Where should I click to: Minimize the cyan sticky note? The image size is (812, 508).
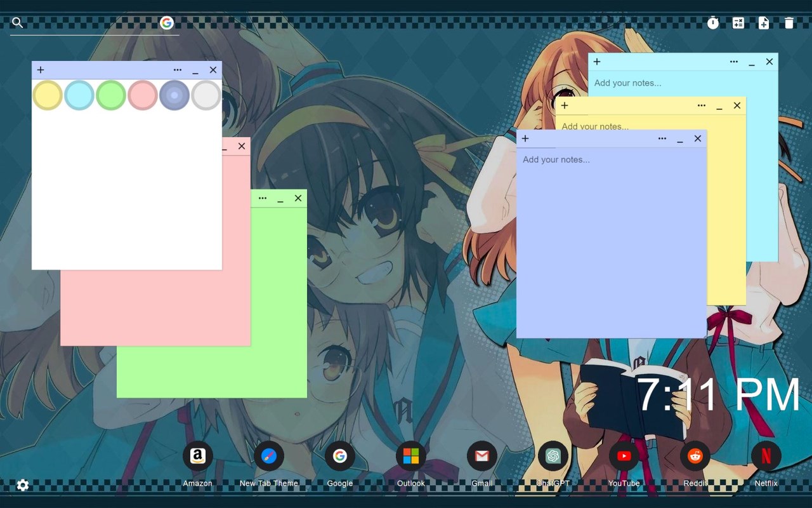[752, 63]
